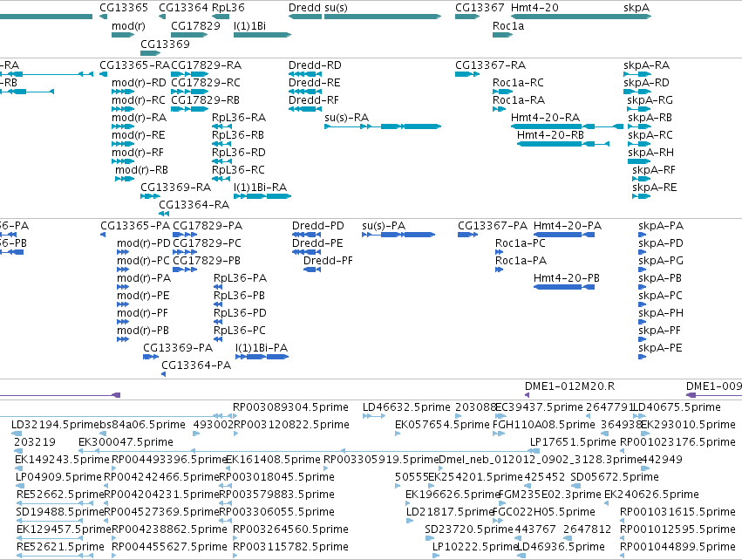The image size is (742, 560).
Task: Click transcript skpA-RA
Action: pos(646,65)
